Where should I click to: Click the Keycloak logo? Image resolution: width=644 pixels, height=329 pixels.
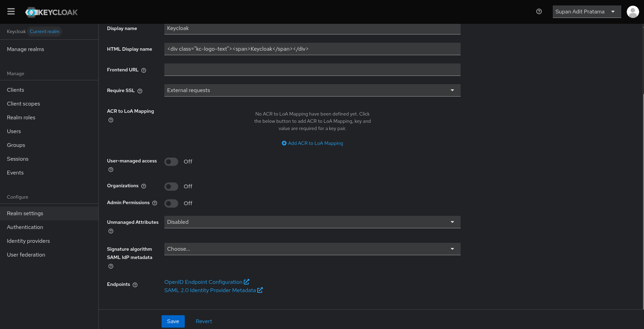pyautogui.click(x=51, y=12)
